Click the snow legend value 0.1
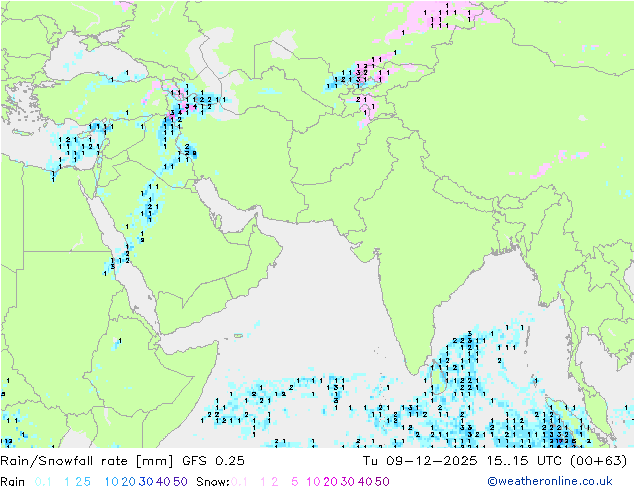The image size is (634, 490). tap(239, 482)
